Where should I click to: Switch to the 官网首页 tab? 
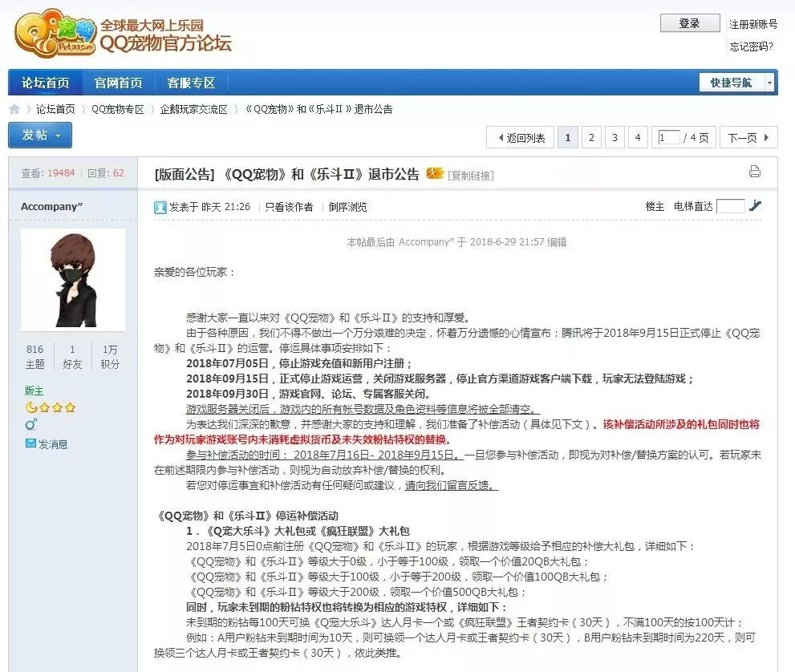[x=118, y=82]
